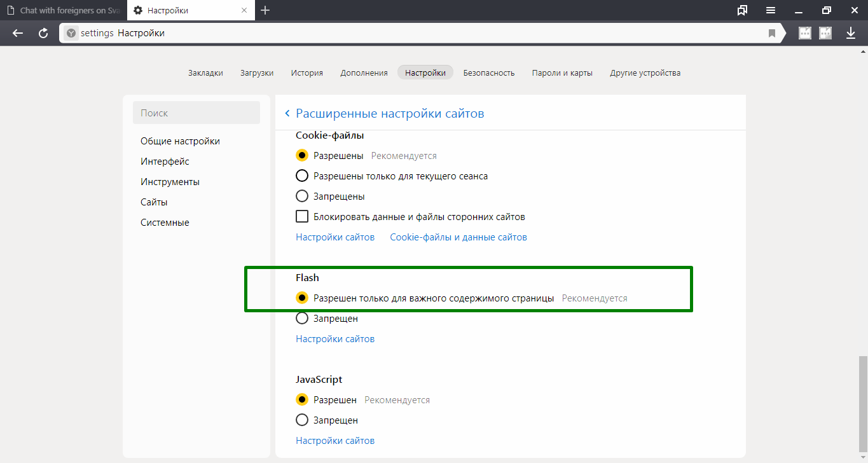This screenshot has width=868, height=463.
Task: Click the second extension icon next to downloads
Action: (825, 33)
